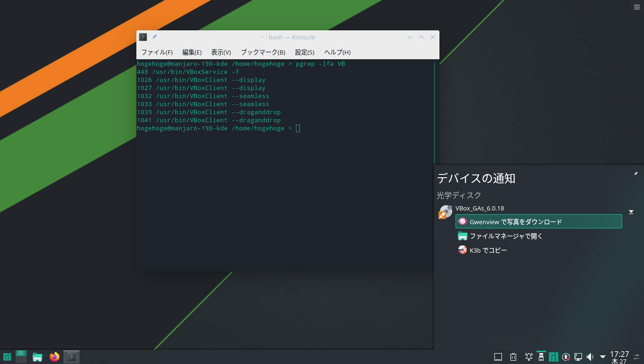Toggle keep Konsole window on all desktops
This screenshot has height=364, width=644.
pyautogui.click(x=154, y=36)
